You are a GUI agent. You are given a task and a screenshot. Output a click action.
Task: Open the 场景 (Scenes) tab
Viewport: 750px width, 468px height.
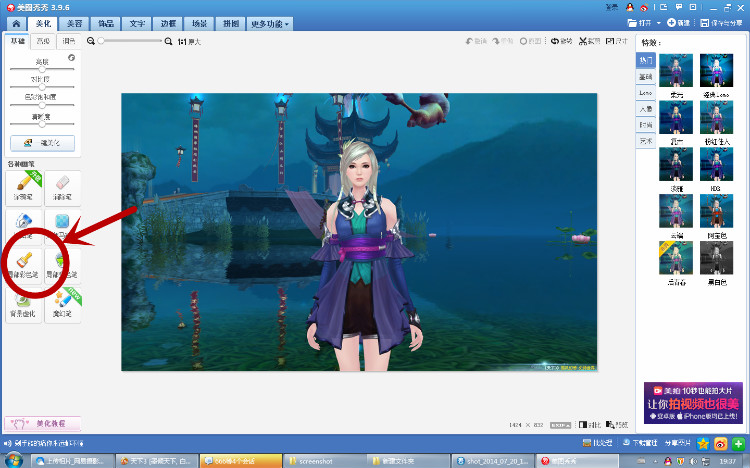[199, 23]
